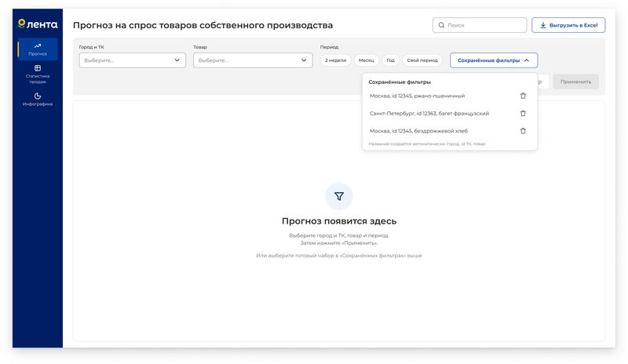Delete the багет французский saved filter
Screen dimensions: 628x364
coord(523,113)
